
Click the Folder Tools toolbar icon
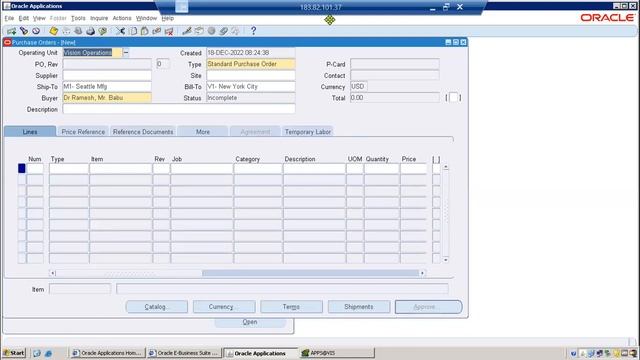click(x=236, y=31)
